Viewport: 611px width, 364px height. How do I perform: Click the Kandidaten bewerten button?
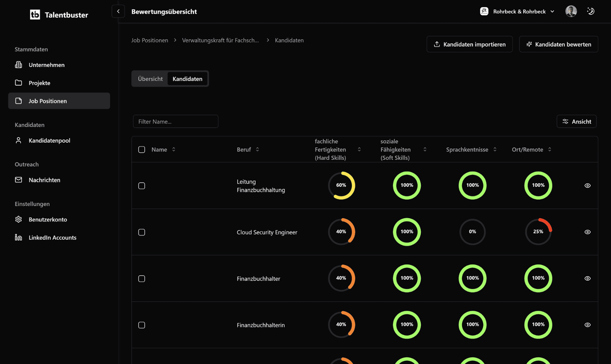tap(559, 44)
